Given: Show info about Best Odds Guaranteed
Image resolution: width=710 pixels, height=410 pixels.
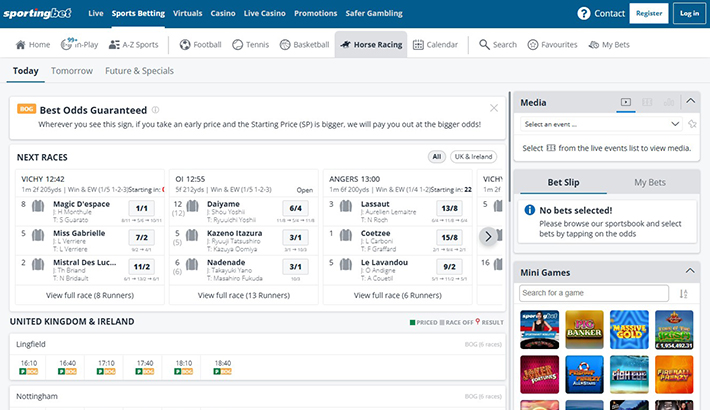Looking at the screenshot, I should (155, 110).
